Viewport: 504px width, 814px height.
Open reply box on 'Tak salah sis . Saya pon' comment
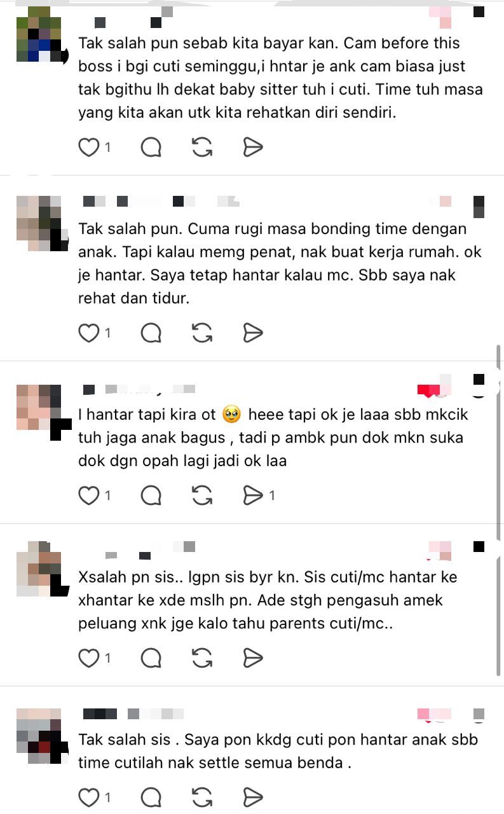point(151,797)
